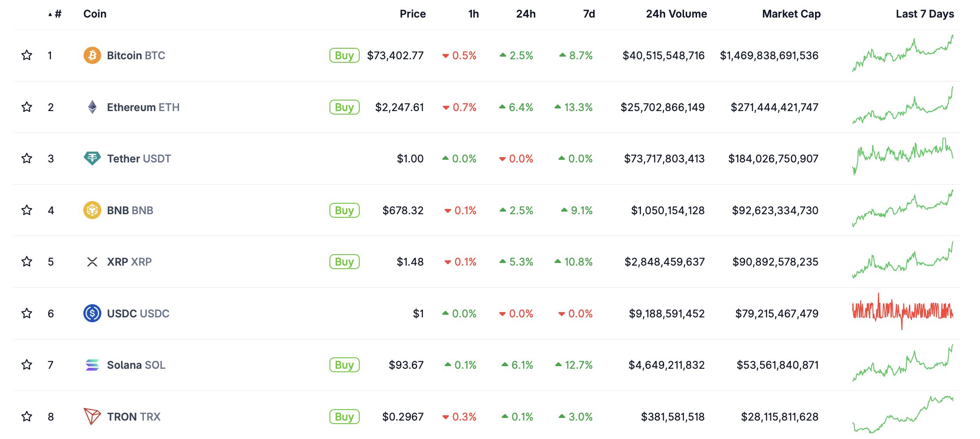The height and width of the screenshot is (439, 980).
Task: Click the XRP logo icon
Action: click(92, 262)
